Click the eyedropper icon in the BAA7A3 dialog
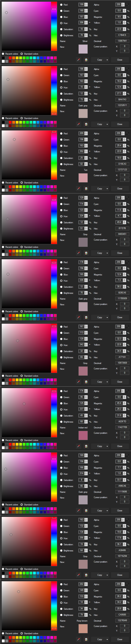The image size is (131, 644). pos(78,124)
